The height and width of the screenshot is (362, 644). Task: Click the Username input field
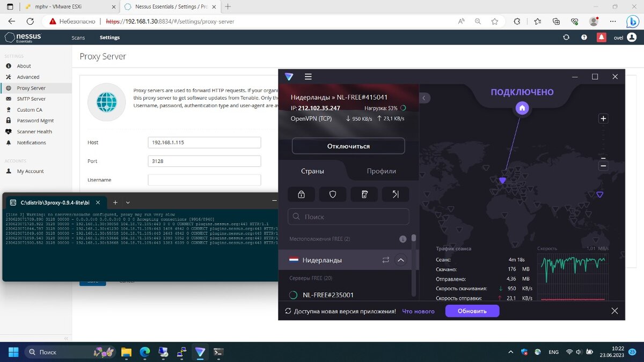pos(204,180)
